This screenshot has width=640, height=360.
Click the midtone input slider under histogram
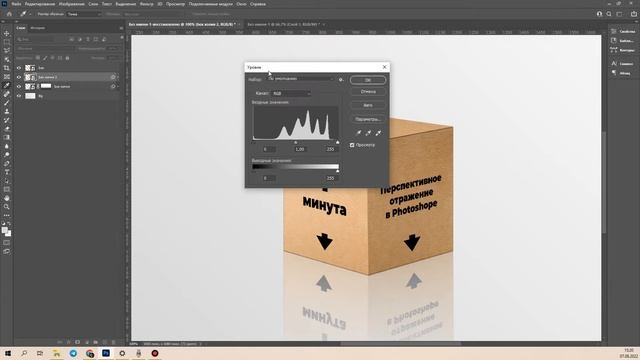(x=296, y=142)
